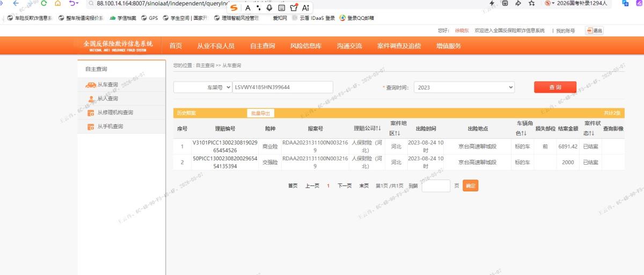
Task: Click the 批量导出 export button
Action: click(260, 113)
